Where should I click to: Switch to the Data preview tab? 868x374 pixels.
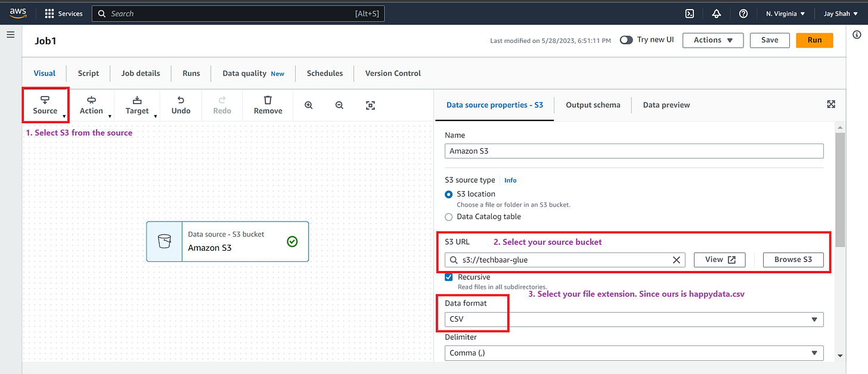666,105
